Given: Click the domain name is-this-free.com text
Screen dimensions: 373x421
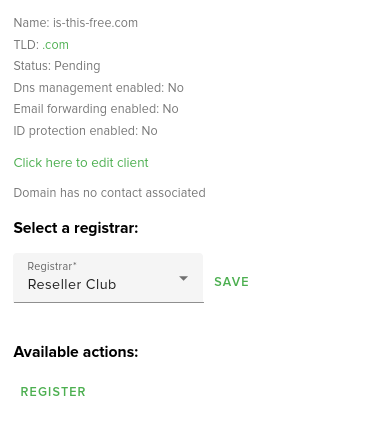Looking at the screenshot, I should point(95,23).
